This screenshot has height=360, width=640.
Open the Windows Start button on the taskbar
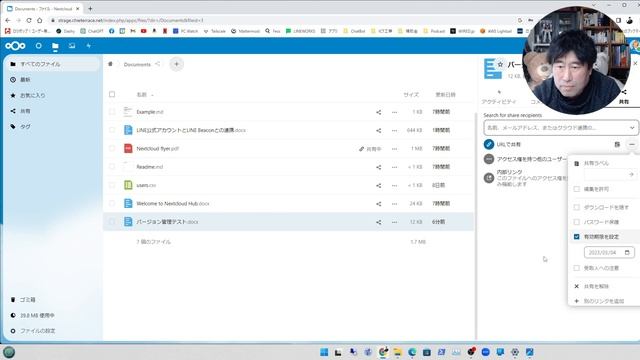click(324, 352)
